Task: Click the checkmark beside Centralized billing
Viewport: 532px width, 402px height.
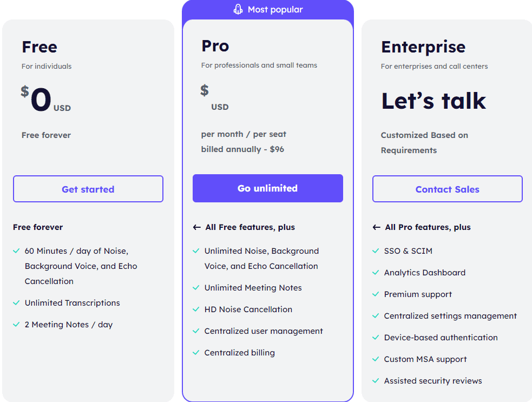Action: (196, 352)
